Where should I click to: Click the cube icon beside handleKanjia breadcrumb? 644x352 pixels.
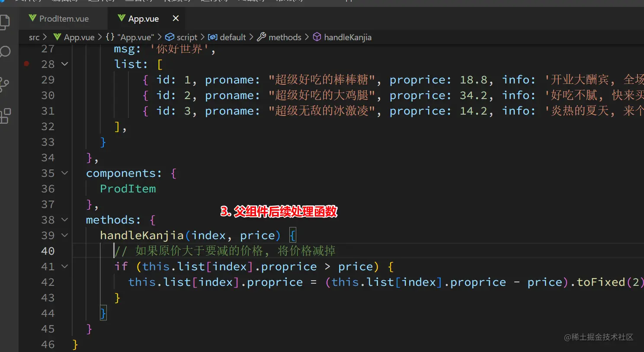[x=317, y=37]
